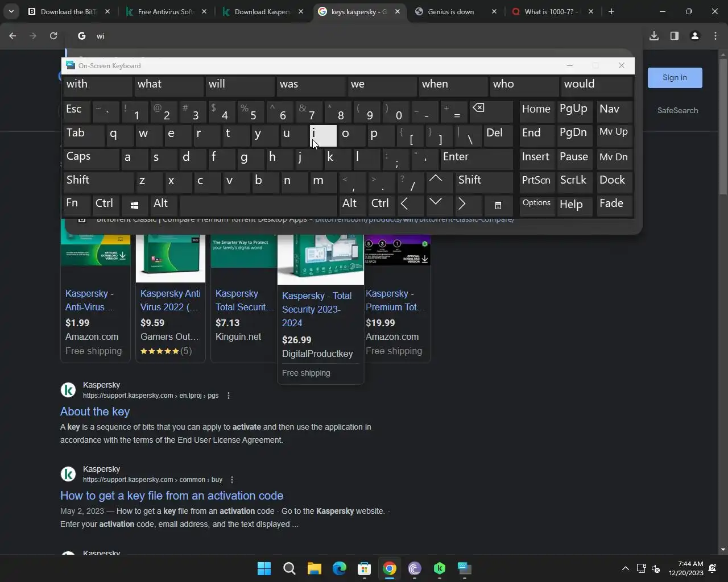The width and height of the screenshot is (728, 582).
Task: Open Microsoft Edge from taskbar
Action: click(339, 568)
